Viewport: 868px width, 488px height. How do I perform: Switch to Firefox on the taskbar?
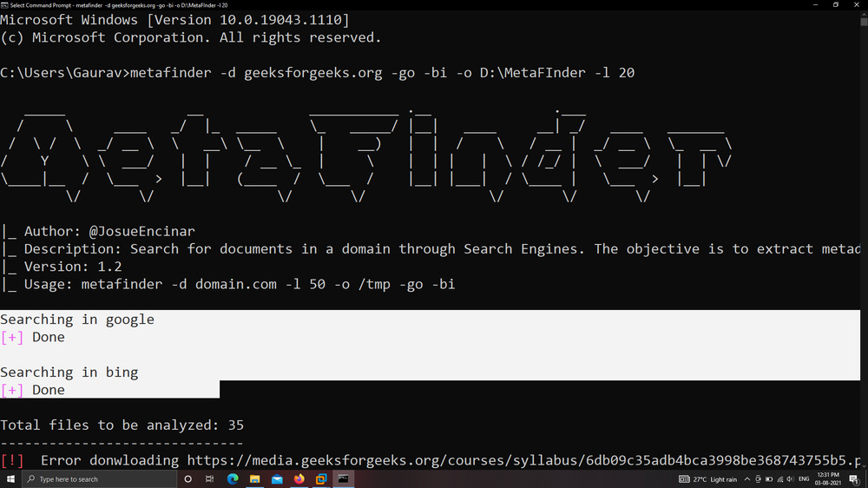pyautogui.click(x=299, y=479)
